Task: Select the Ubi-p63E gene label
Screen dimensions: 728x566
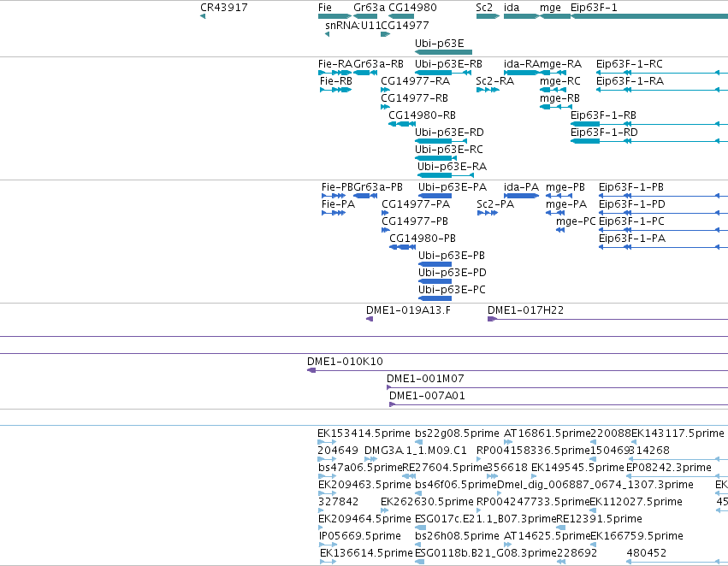Action: [x=439, y=43]
